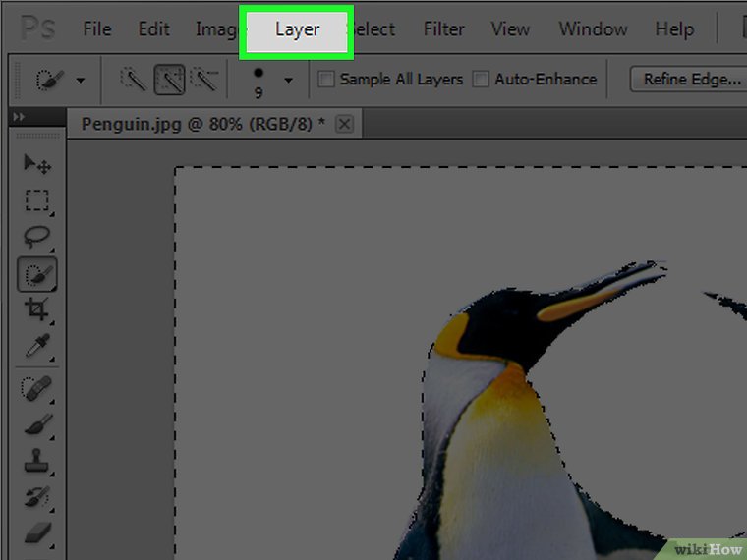This screenshot has width=747, height=560.
Task: Select the Move tool
Action: tap(37, 164)
